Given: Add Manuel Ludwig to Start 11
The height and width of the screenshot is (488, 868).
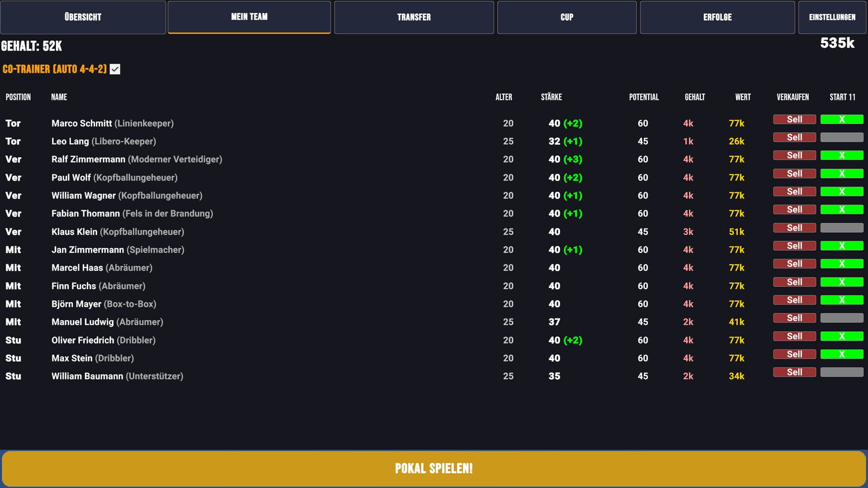Looking at the screenshot, I should (842, 318).
